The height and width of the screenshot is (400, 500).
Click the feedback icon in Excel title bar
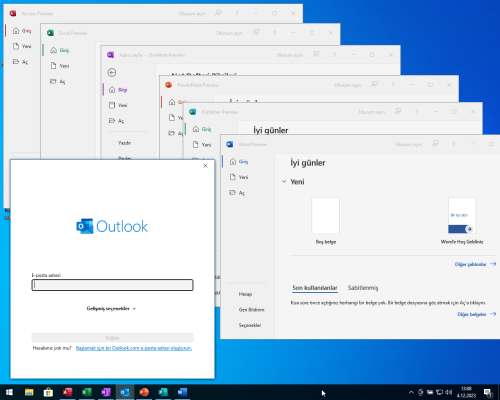tap(256, 33)
